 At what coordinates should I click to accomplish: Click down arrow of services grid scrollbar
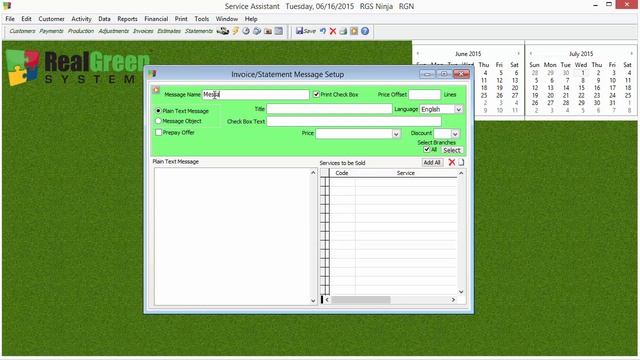click(461, 291)
